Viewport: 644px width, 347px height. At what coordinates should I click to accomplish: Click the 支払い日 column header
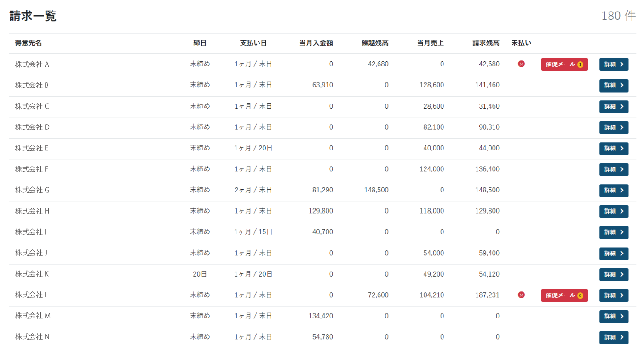[x=253, y=43]
